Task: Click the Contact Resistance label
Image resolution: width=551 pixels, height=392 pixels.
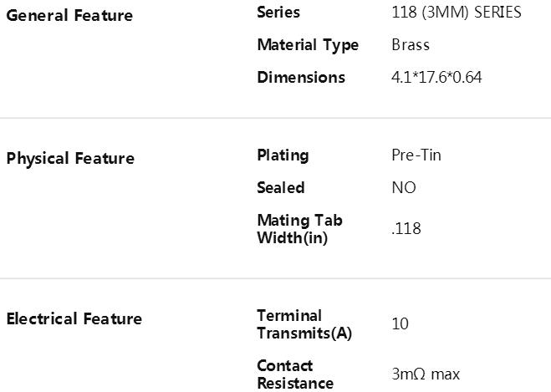Action: click(x=295, y=374)
